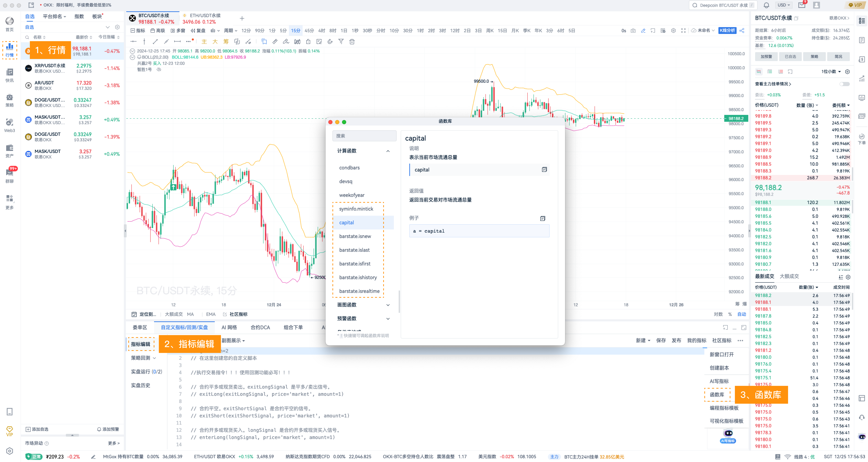Copy the example code a = capital

(542, 218)
